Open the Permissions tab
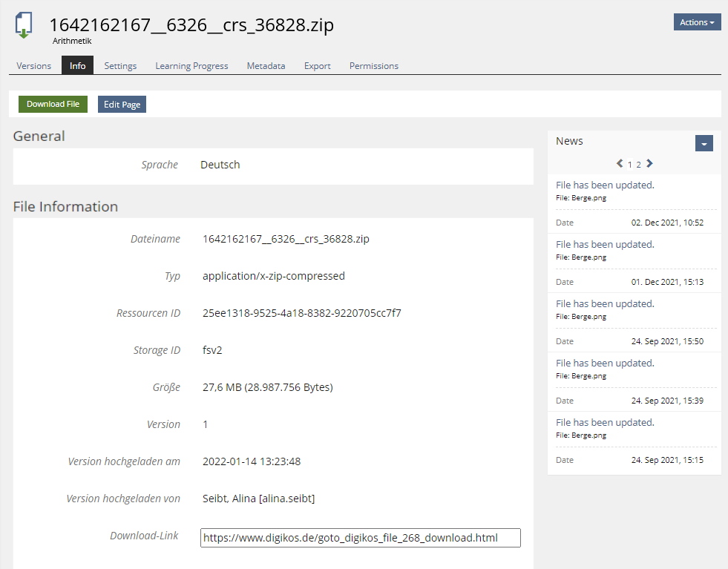Image resolution: width=728 pixels, height=569 pixels. click(374, 66)
